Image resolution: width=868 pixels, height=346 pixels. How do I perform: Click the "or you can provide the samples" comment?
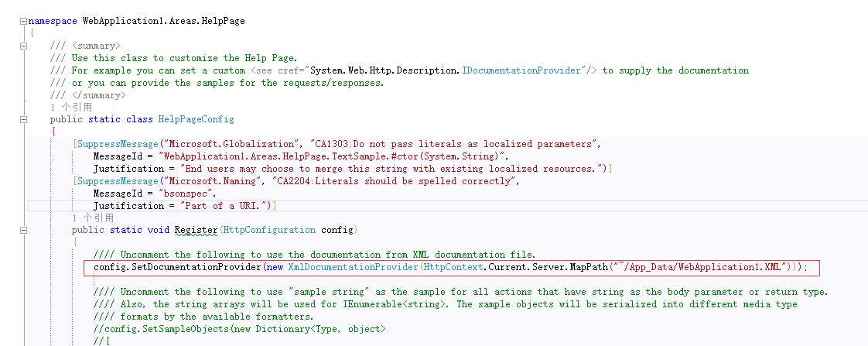tap(217, 83)
